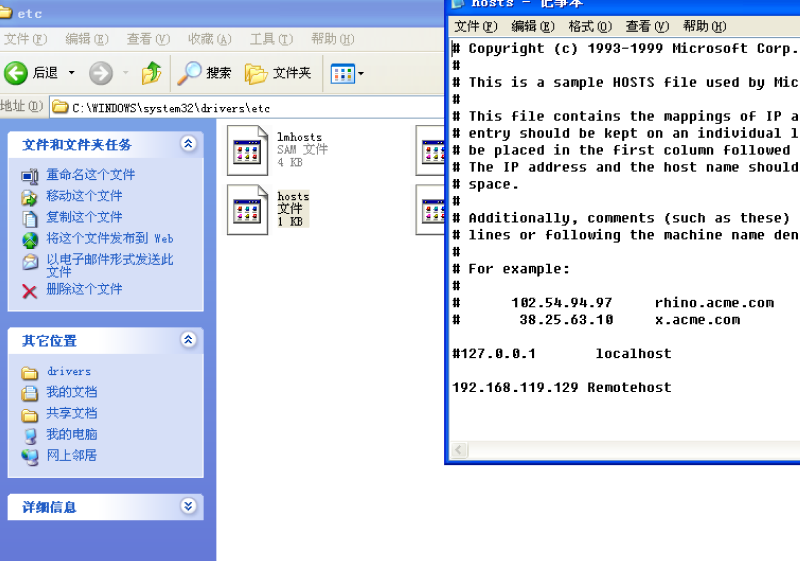Click the red X delete icon
This screenshot has width=800, height=561.
30,291
